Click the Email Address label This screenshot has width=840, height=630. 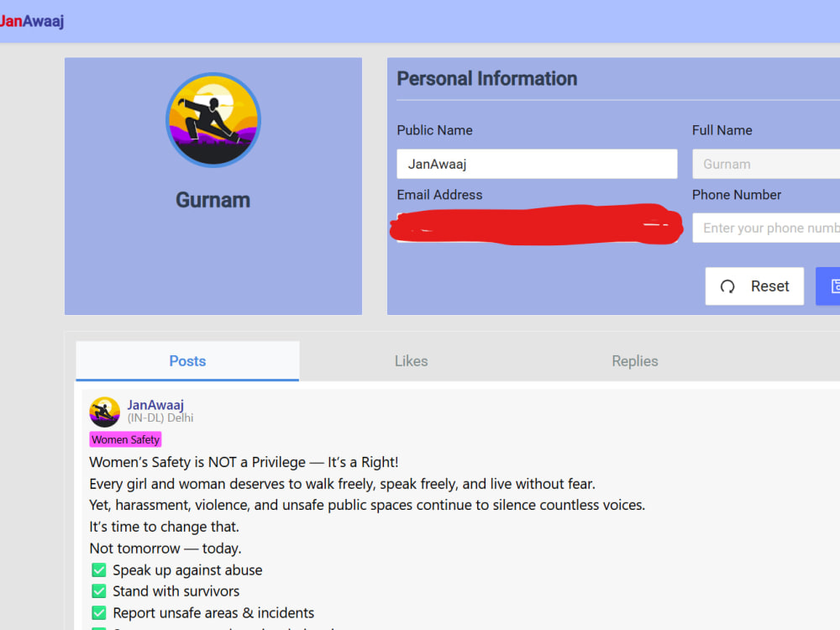439,195
